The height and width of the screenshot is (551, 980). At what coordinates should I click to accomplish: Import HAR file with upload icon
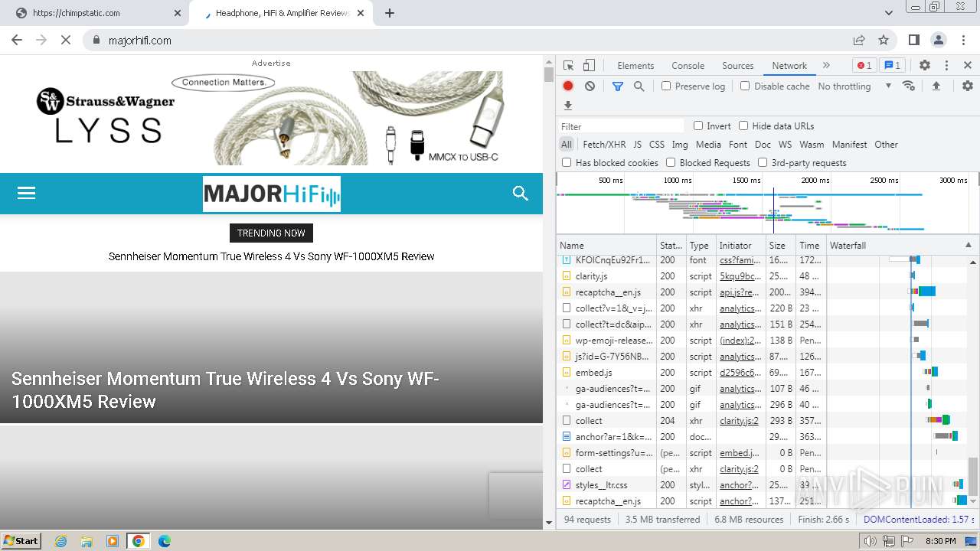click(x=936, y=86)
